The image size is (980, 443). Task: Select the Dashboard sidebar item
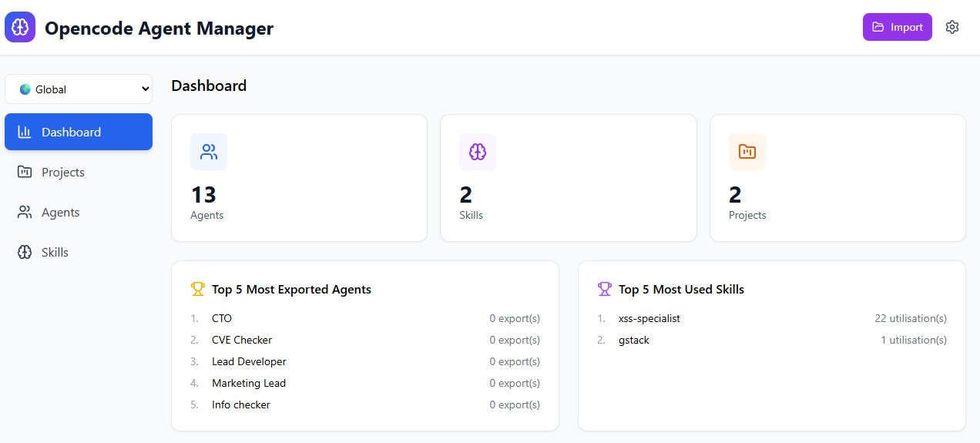(x=79, y=132)
